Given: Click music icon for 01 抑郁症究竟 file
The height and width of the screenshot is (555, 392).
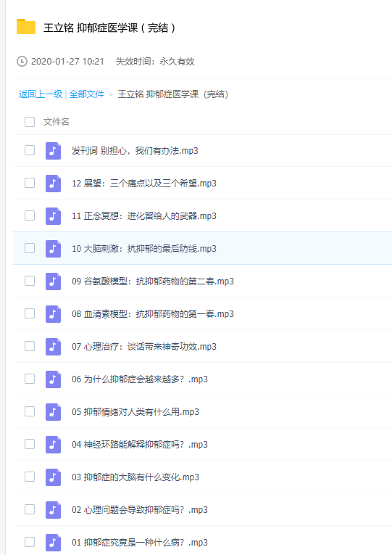Looking at the screenshot, I should pos(53,542).
